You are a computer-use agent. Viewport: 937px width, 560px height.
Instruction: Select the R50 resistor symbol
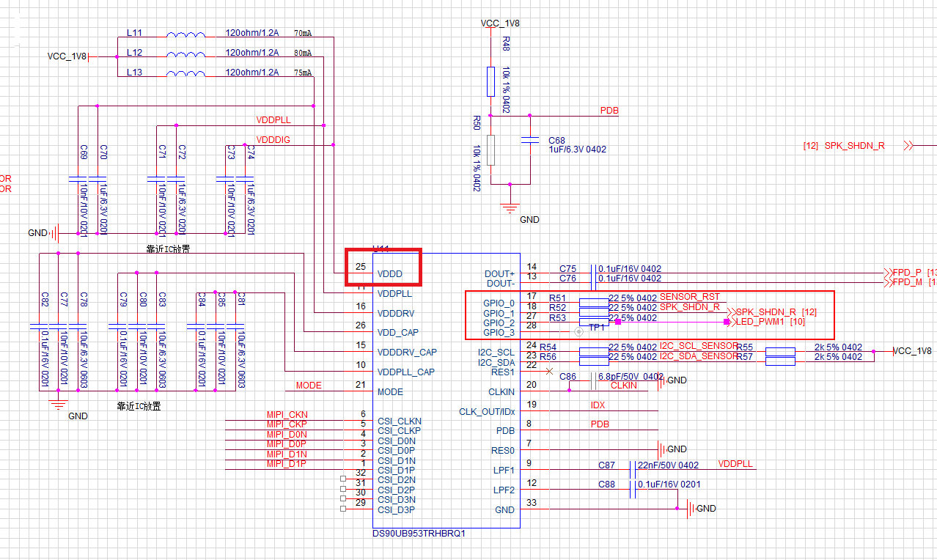tap(490, 150)
